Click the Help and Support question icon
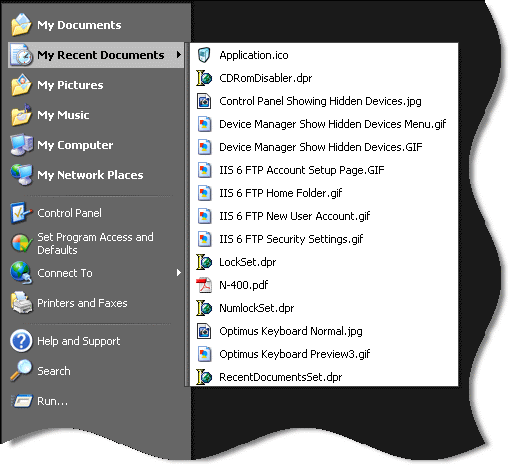Image resolution: width=509 pixels, height=465 pixels. 21,341
